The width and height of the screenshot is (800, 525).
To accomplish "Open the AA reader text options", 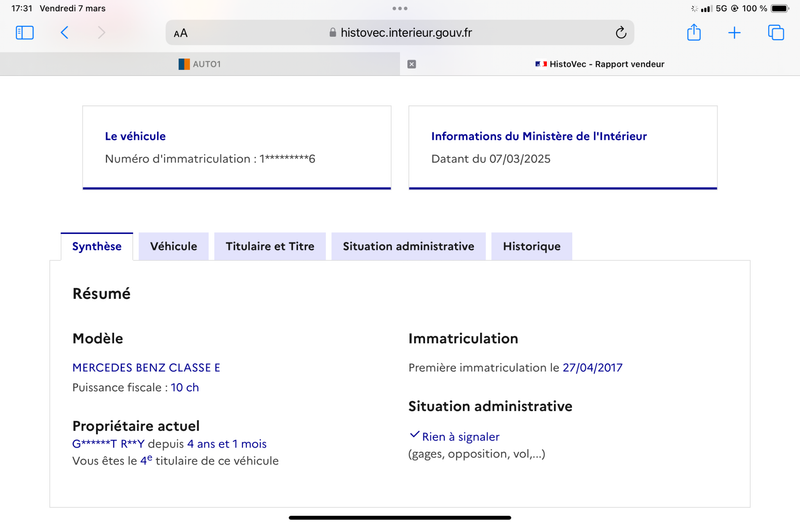I will click(181, 33).
